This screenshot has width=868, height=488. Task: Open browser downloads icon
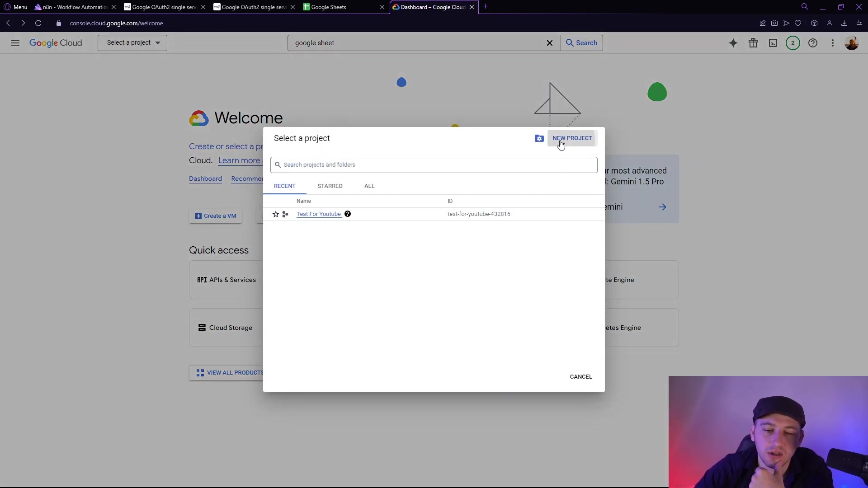click(x=844, y=23)
